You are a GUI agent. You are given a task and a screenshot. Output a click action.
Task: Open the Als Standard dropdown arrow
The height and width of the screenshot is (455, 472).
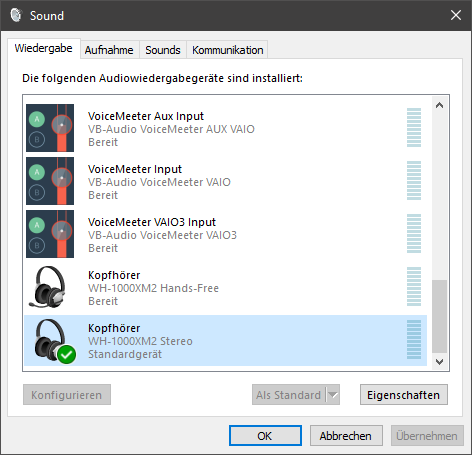333,395
